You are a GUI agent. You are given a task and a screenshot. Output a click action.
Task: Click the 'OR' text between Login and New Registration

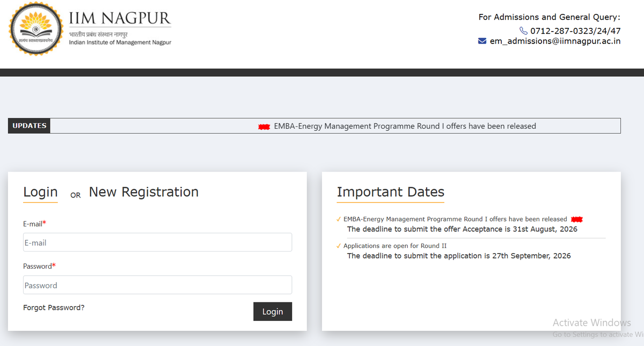76,195
